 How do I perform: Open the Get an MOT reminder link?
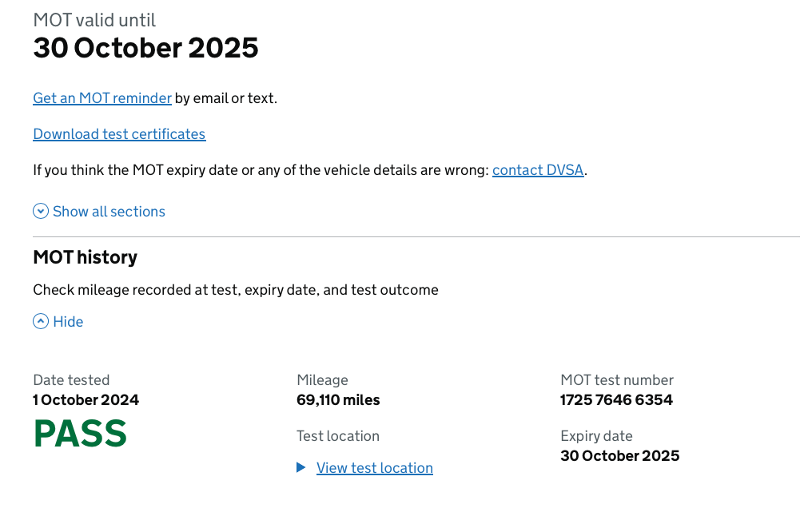[x=102, y=98]
